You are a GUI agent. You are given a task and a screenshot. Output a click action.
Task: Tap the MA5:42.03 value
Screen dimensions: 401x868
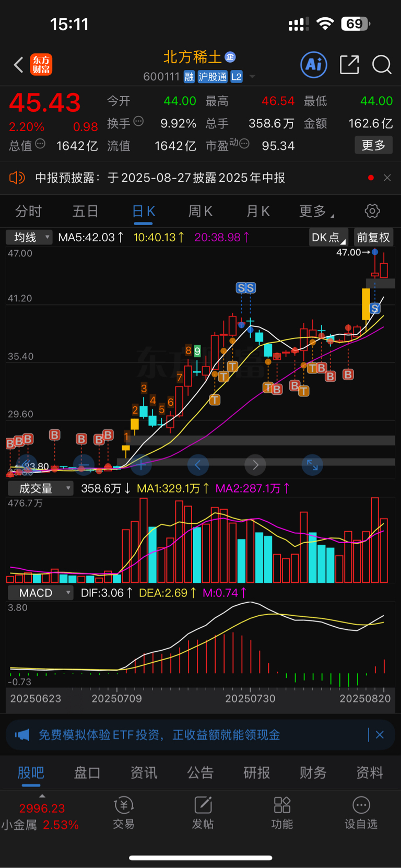click(91, 237)
